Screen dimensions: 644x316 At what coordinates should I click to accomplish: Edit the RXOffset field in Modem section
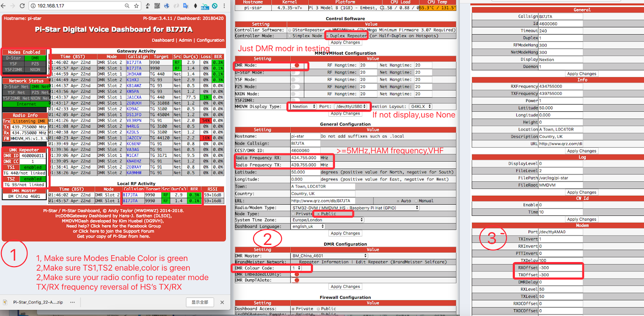click(560, 268)
